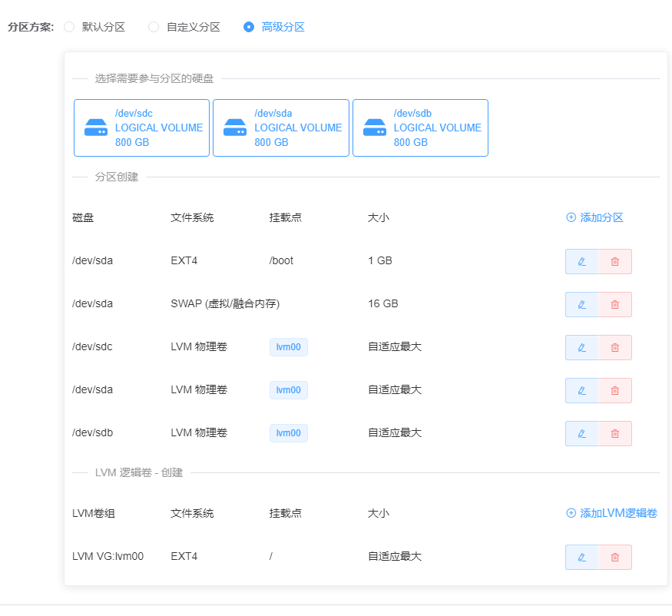
Task: Delete the lvm00 root logical volume
Action: coord(615,557)
